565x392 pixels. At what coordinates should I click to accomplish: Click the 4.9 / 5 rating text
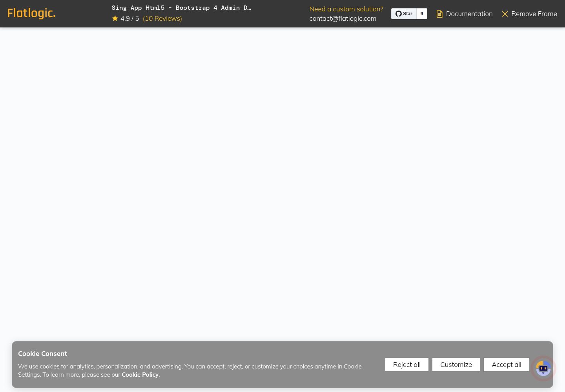click(x=129, y=18)
